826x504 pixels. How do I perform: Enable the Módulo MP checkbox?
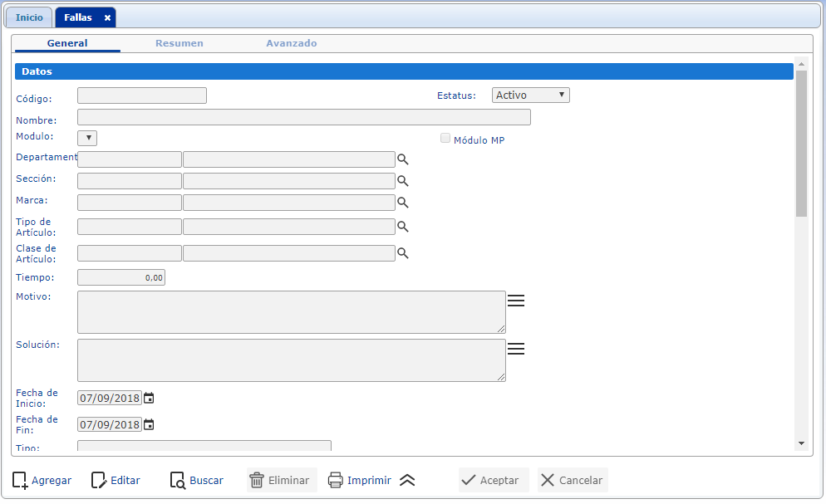446,139
